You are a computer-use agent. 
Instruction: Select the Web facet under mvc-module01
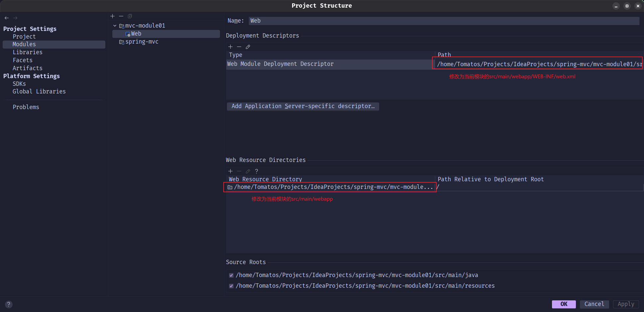tap(136, 34)
